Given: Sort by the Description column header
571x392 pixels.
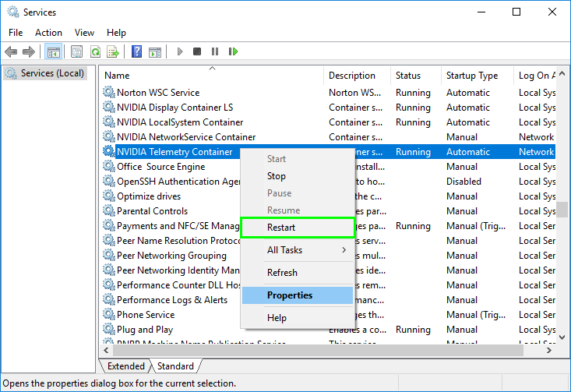Looking at the screenshot, I should pyautogui.click(x=357, y=76).
